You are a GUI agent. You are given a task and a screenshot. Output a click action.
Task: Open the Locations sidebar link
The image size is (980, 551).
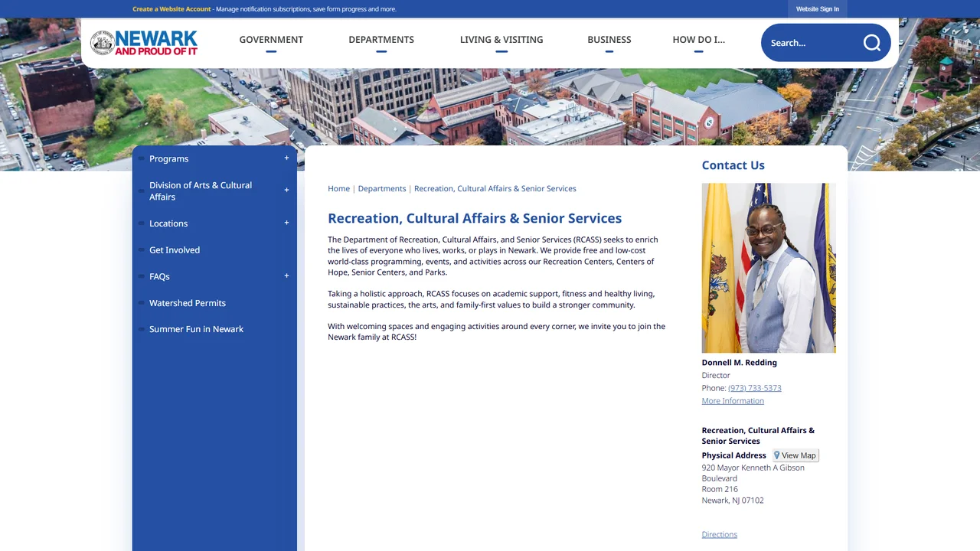(168, 223)
